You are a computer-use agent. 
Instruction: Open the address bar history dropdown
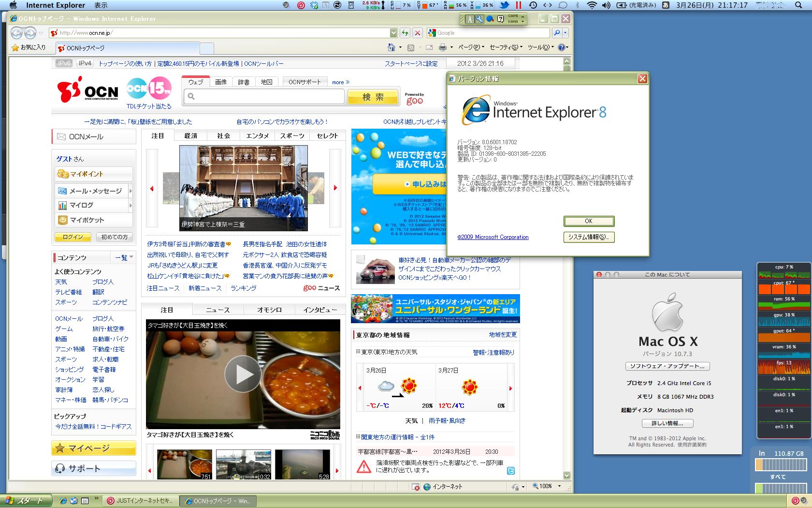(393, 33)
